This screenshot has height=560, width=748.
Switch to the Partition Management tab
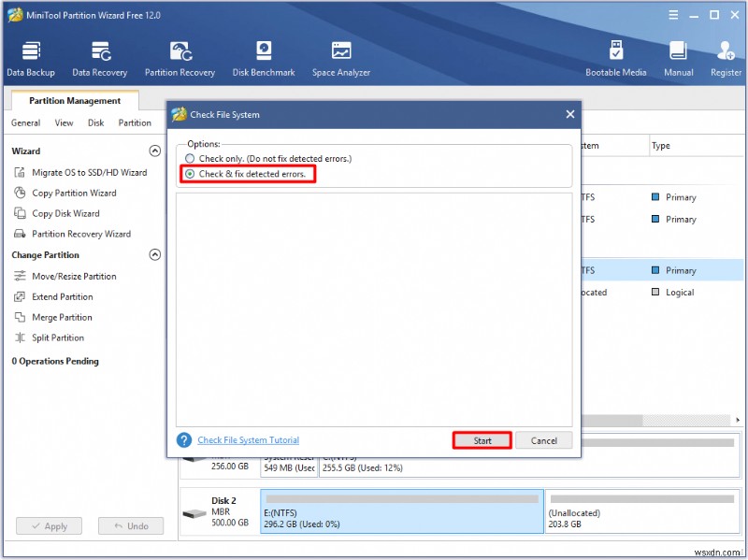73,100
